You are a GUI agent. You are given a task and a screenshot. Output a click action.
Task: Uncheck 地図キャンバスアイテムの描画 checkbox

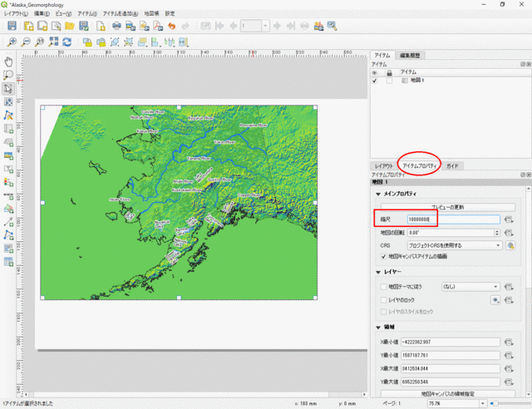tap(383, 256)
